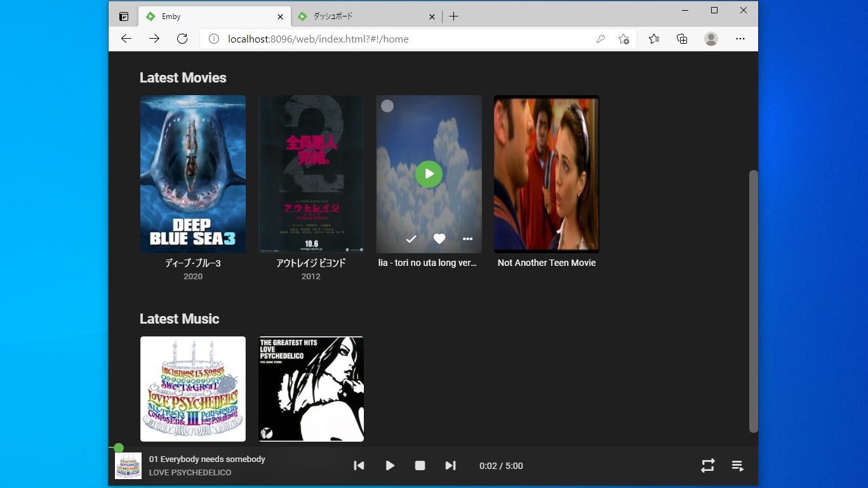Open the browser Collections panel
Image resolution: width=868 pixels, height=488 pixels.
point(682,39)
